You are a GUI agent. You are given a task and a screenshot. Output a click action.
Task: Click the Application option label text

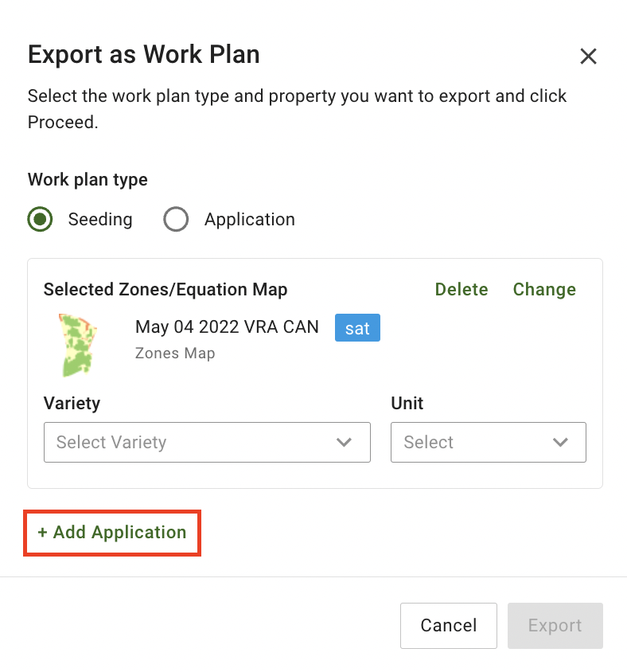tap(249, 219)
